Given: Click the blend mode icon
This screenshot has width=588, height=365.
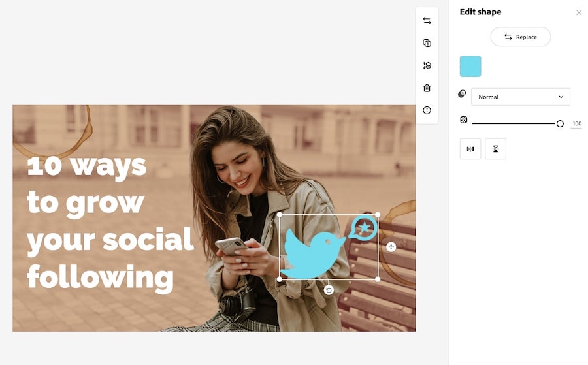Looking at the screenshot, I should point(462,93).
